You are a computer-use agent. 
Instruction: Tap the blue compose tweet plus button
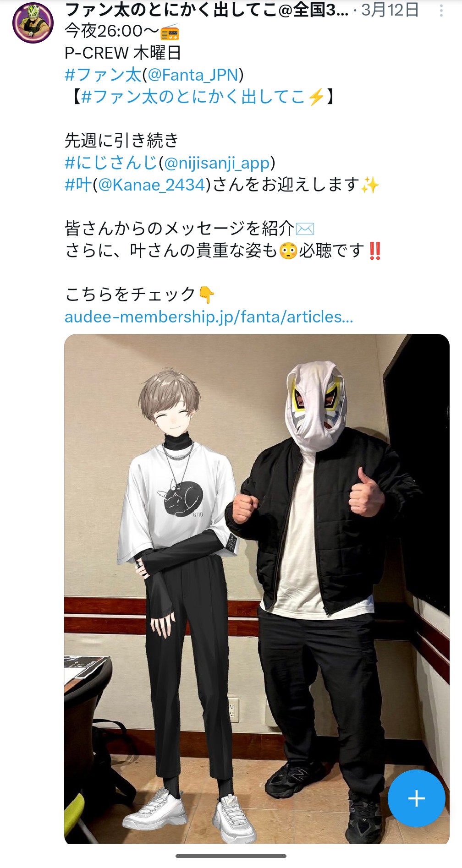[x=416, y=798]
